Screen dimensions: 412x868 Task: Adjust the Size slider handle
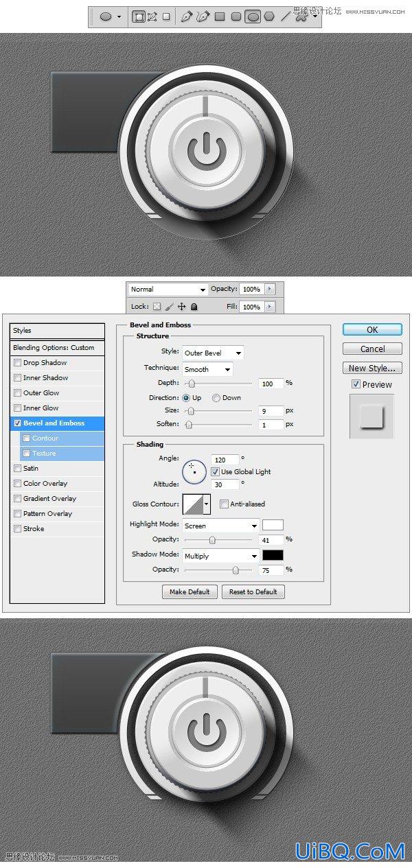click(190, 411)
